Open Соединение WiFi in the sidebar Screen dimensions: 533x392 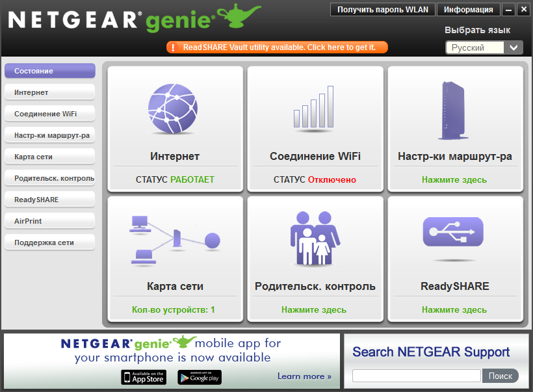[x=50, y=114]
